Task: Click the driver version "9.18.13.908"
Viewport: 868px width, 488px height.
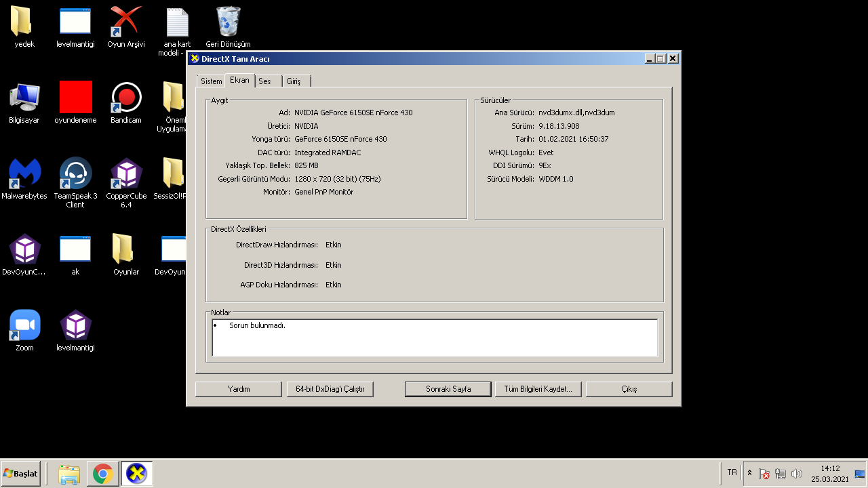Action: 559,126
